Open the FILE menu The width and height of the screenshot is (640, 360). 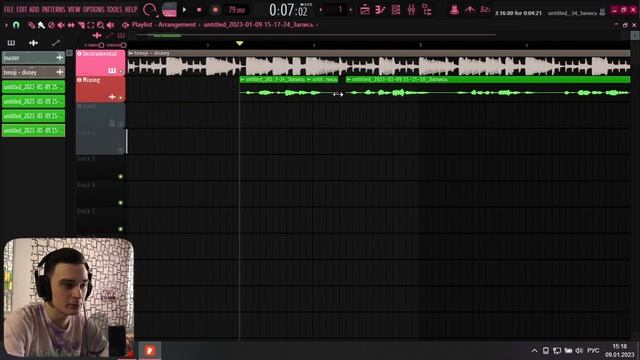point(9,9)
